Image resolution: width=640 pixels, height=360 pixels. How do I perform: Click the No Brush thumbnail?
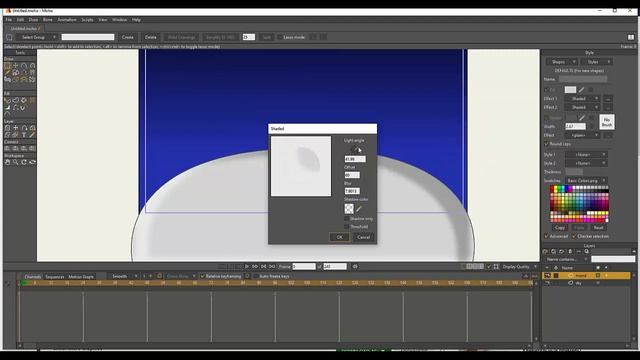(607, 122)
